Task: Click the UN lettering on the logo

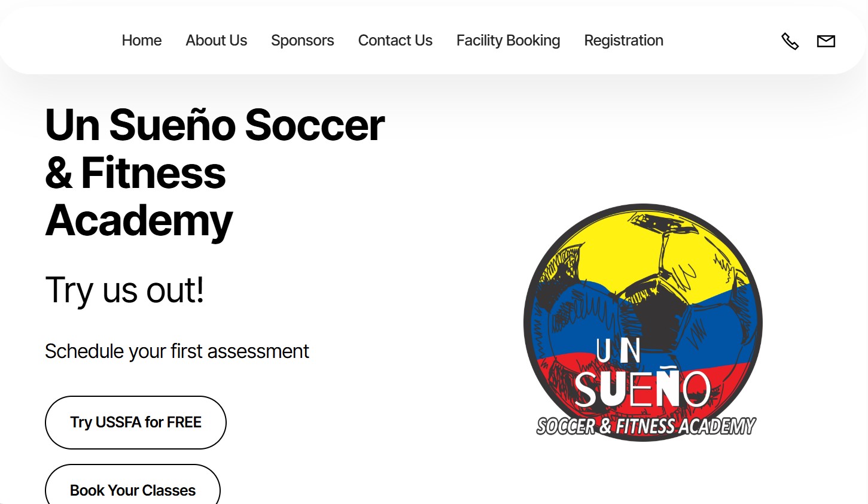Action: click(619, 351)
